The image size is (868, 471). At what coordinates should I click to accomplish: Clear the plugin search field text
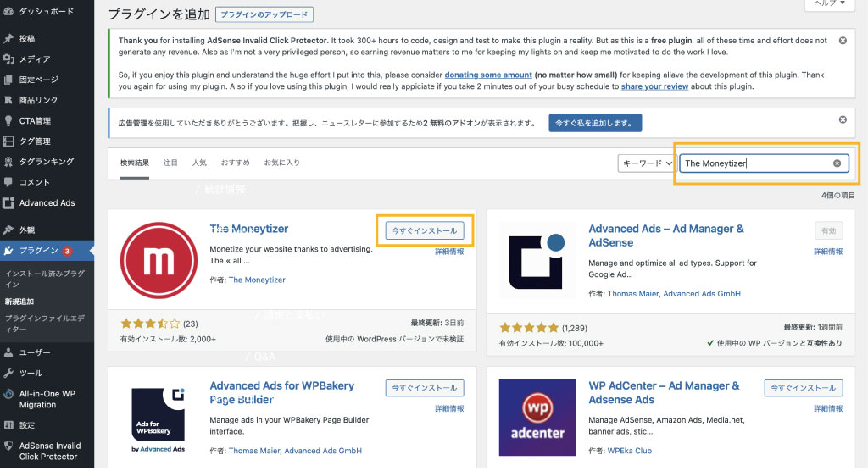pyautogui.click(x=837, y=163)
